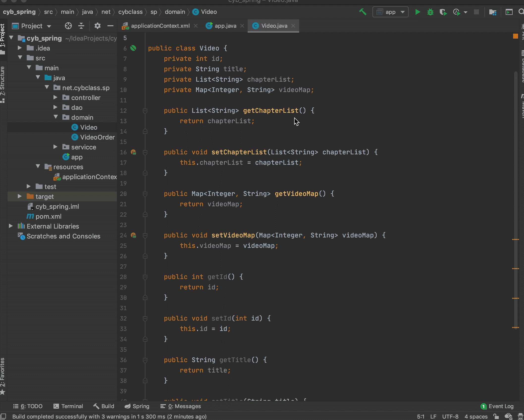Click the profiler run icon
524x420 pixels.
pos(457,12)
